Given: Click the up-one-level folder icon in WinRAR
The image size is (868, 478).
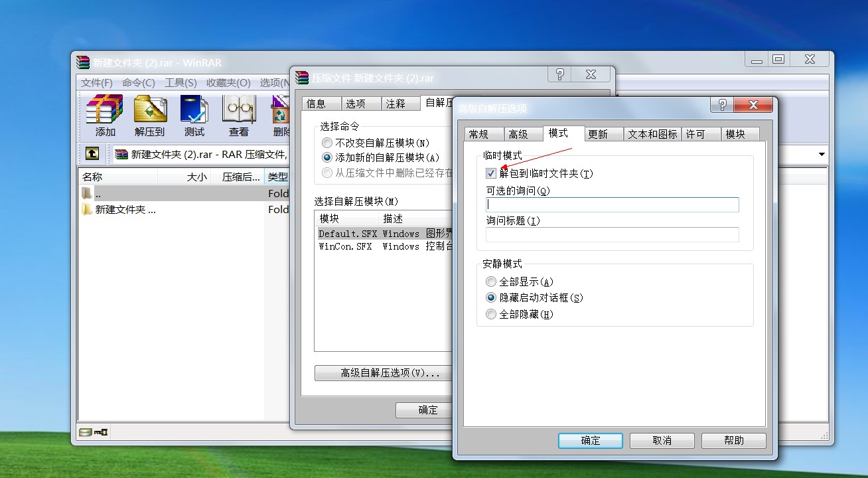Looking at the screenshot, I should click(92, 154).
